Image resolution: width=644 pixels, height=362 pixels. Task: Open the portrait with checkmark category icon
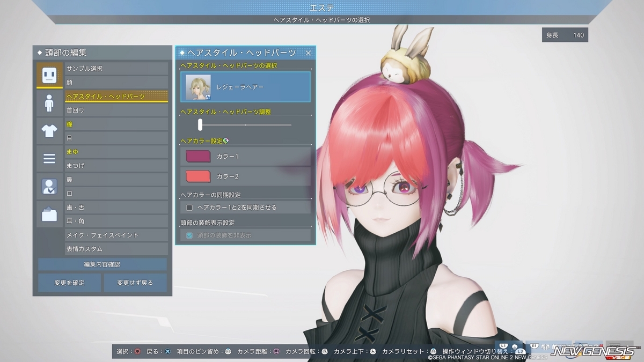point(49,187)
